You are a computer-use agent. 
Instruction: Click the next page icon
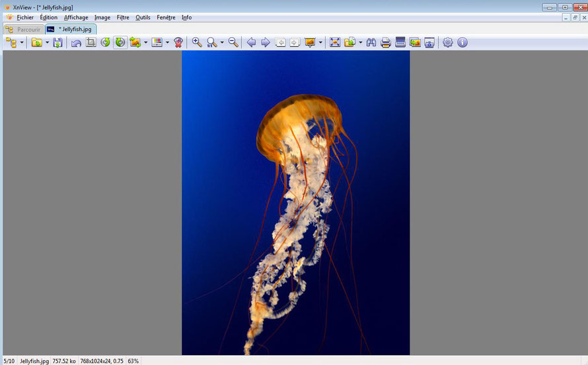pos(295,42)
